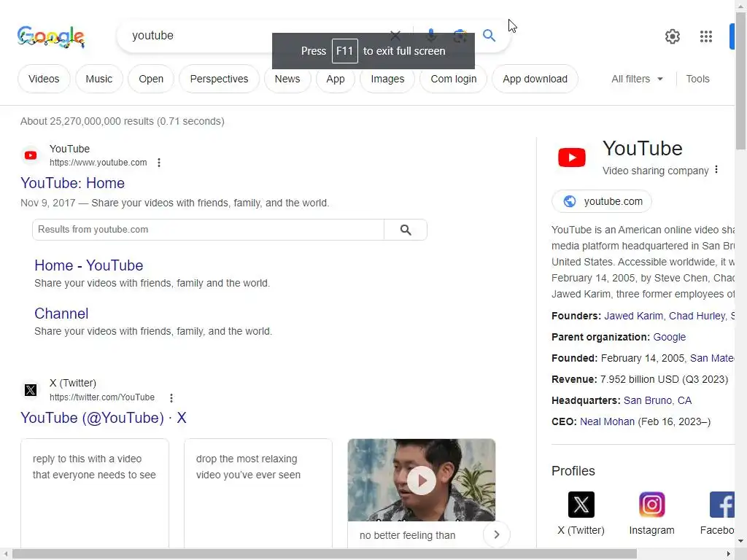Viewport: 747px width, 560px height.
Task: Click https://twitter.com/YouTube URL text
Action: pos(102,397)
